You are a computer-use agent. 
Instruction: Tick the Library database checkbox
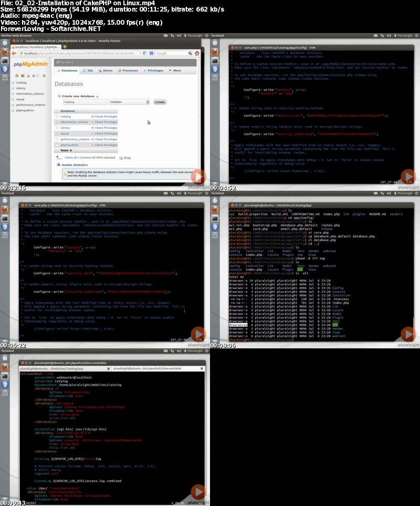pos(57,128)
